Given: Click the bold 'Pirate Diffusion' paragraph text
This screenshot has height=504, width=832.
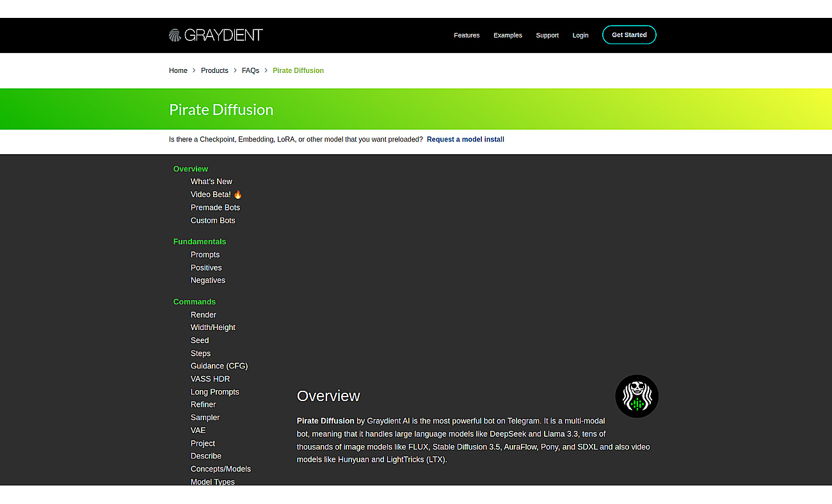Looking at the screenshot, I should [325, 421].
